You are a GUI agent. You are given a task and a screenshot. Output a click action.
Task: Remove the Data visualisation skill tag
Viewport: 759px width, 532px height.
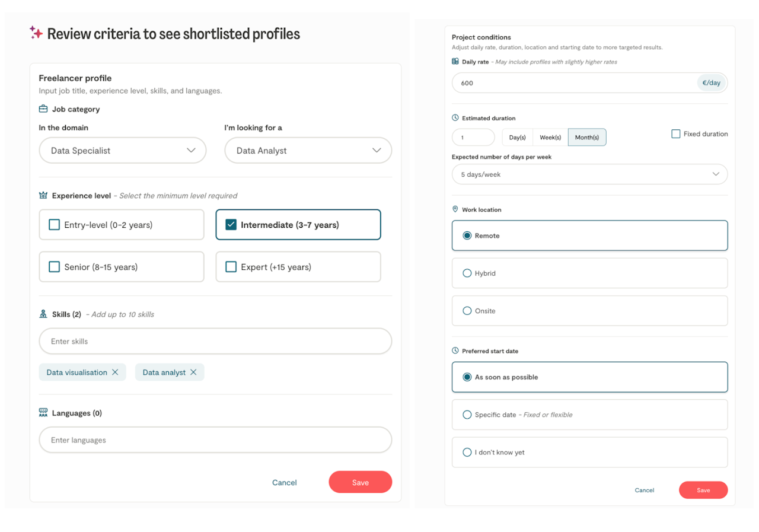115,372
